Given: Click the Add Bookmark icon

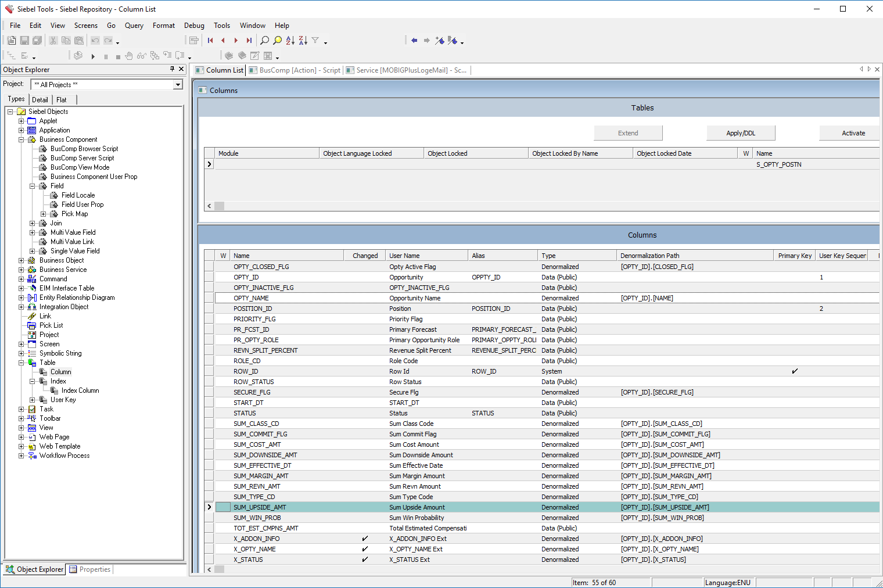Looking at the screenshot, I should click(x=440, y=41).
